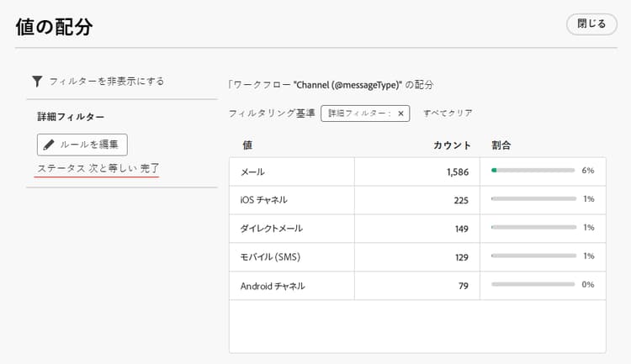Open the ルールを編集 rule editor
The image size is (631, 364).
(x=82, y=145)
